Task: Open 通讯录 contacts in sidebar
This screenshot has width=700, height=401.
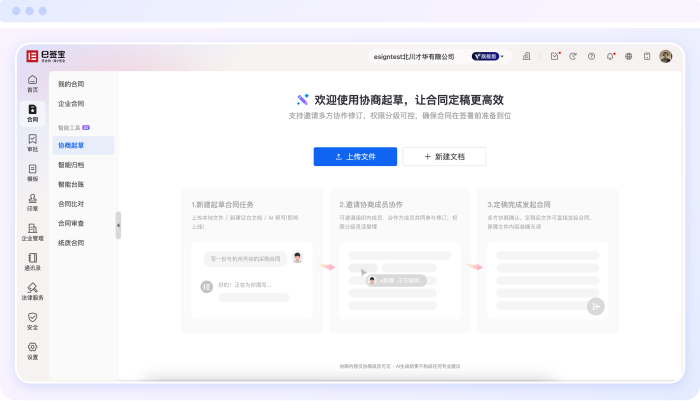Action: point(33,262)
